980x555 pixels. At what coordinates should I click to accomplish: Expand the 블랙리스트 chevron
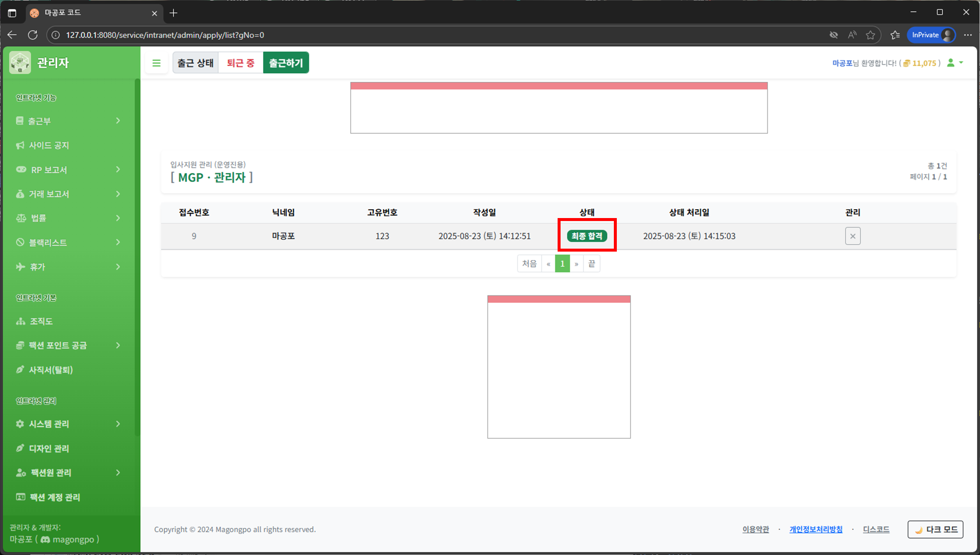(118, 242)
